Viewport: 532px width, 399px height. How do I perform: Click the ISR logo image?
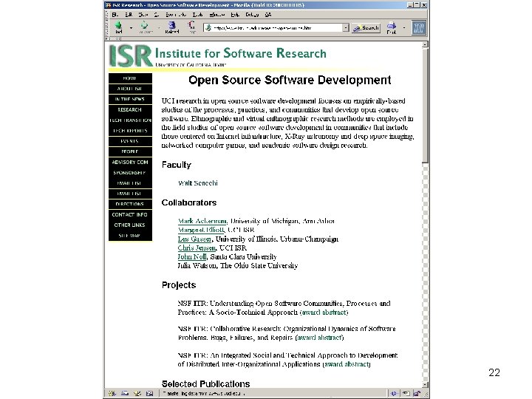click(x=131, y=56)
